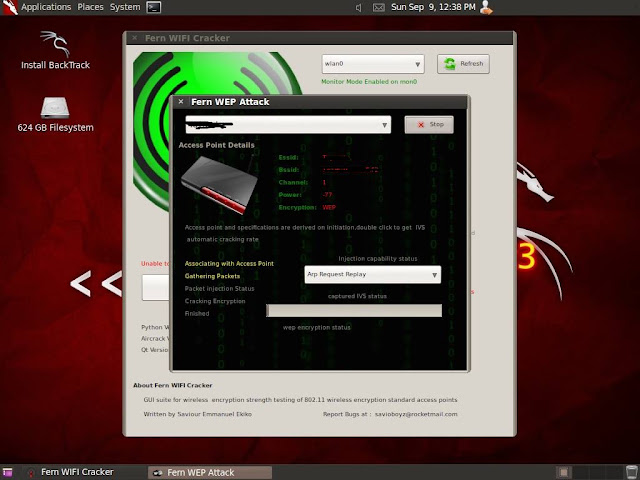
Task: Expand the target access point dropdown
Action: (288, 124)
